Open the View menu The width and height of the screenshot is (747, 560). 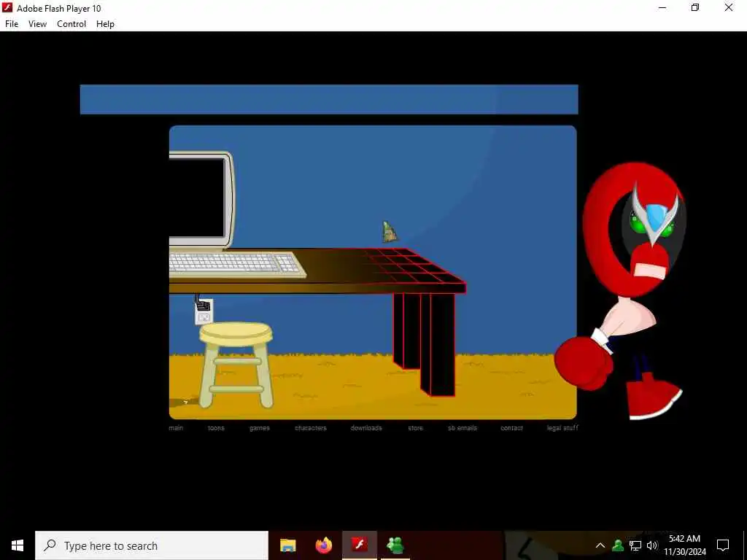click(x=37, y=24)
